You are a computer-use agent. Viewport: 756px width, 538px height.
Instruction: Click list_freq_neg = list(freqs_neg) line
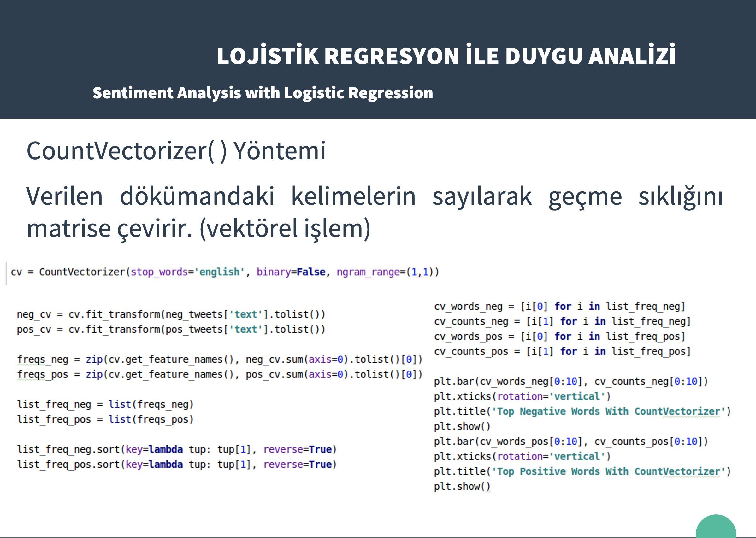pos(105,405)
